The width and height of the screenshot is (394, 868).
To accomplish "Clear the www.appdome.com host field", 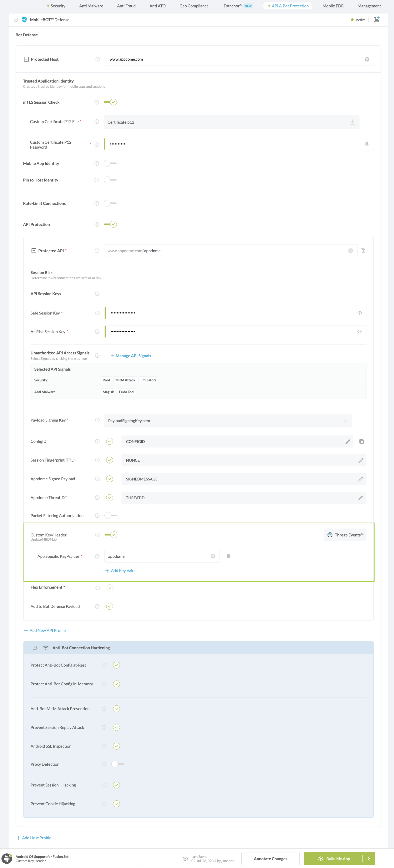I will 367,59.
